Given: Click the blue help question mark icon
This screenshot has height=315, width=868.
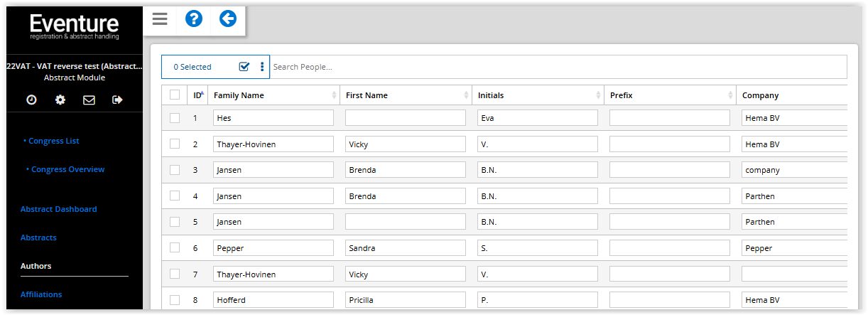Looking at the screenshot, I should coord(194,19).
